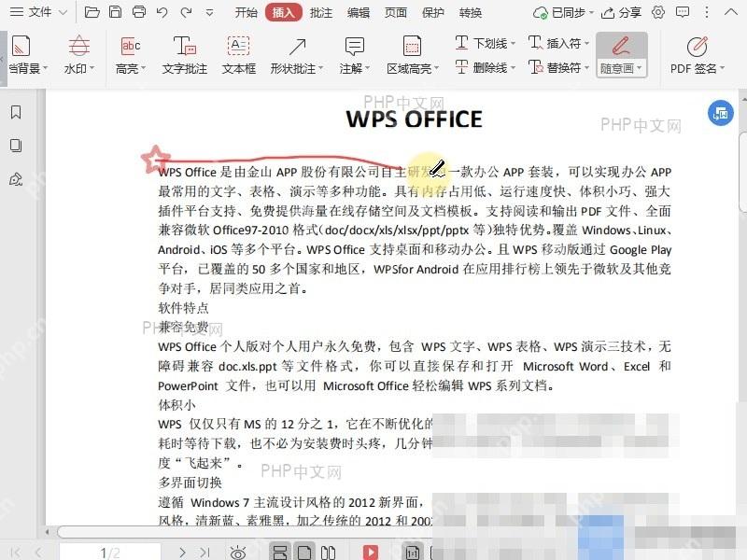Click the save icon

[x=115, y=12]
